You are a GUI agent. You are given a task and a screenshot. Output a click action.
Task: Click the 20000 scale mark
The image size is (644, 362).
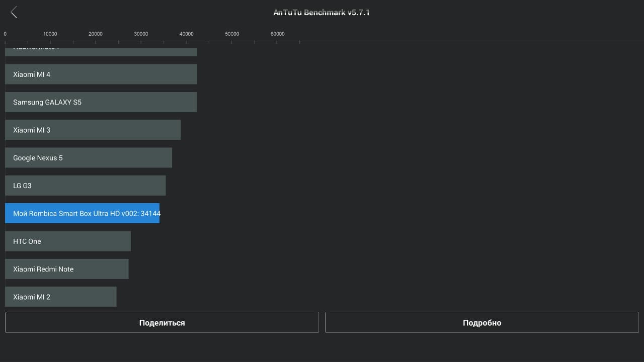point(96,34)
